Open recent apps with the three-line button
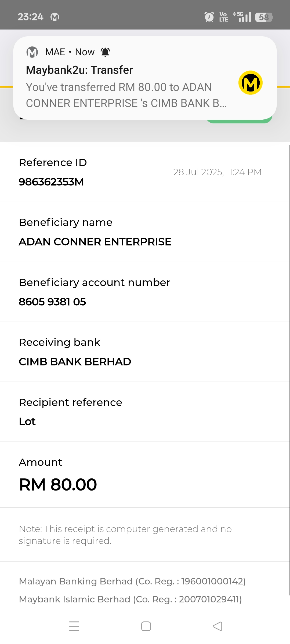This screenshot has height=644, width=290. point(74,626)
